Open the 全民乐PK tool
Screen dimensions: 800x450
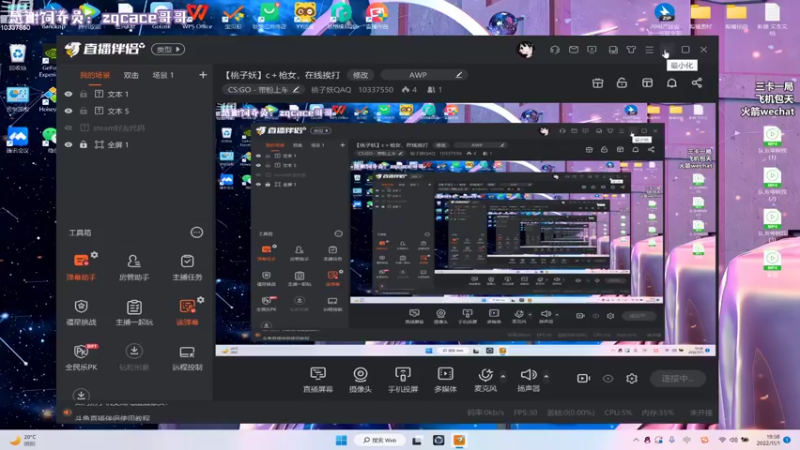[81, 357]
